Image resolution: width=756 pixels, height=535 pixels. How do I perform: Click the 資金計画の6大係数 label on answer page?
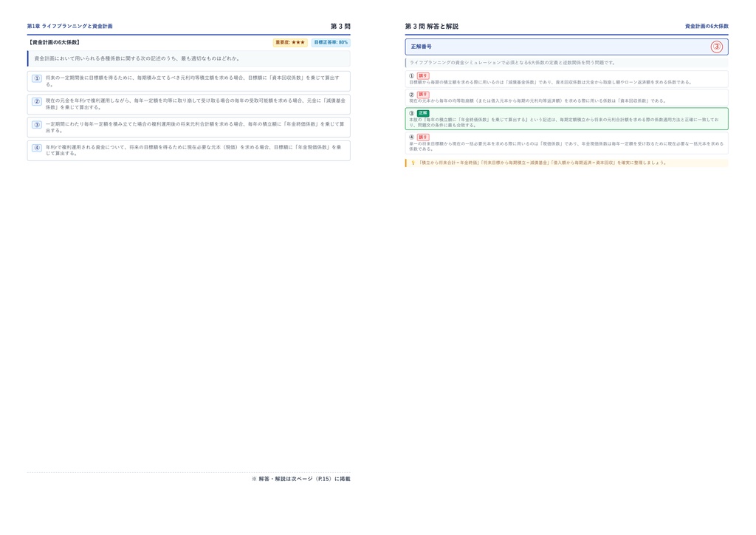pos(707,26)
